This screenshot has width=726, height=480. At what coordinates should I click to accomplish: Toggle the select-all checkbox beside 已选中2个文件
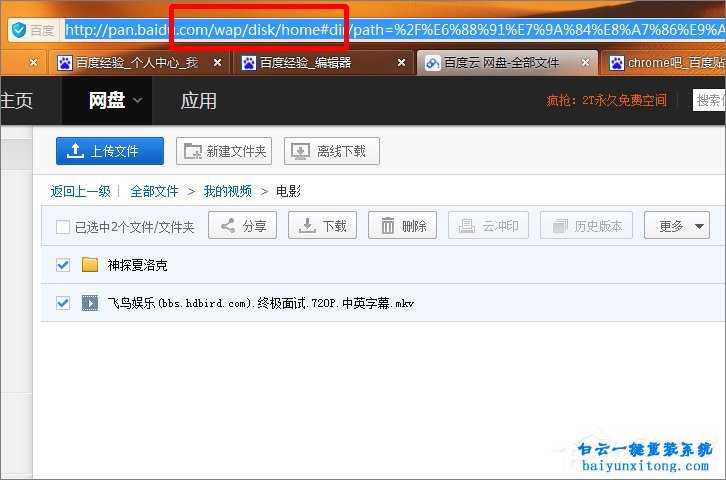[x=63, y=227]
